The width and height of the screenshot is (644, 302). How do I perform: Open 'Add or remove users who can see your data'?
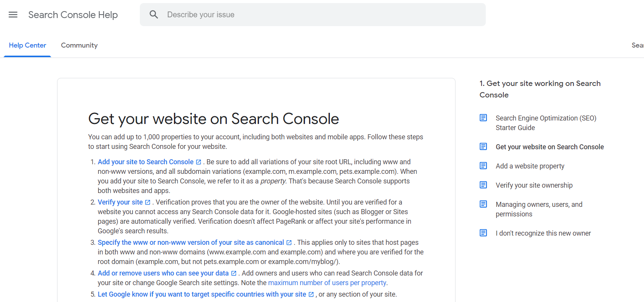pyautogui.click(x=163, y=273)
